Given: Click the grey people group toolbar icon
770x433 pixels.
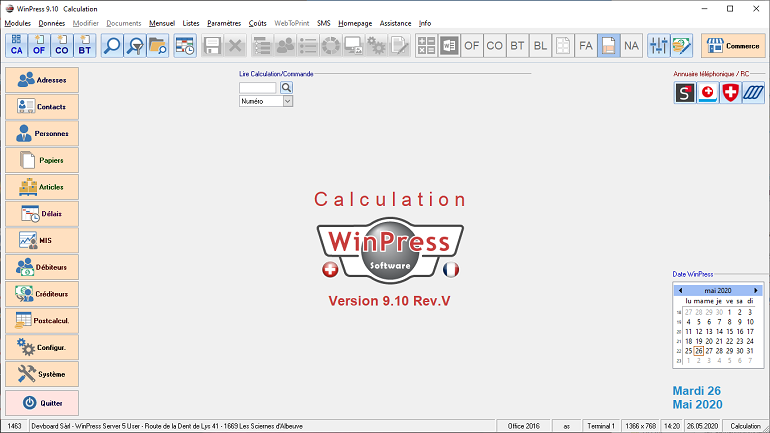Looking at the screenshot, I should [285, 46].
